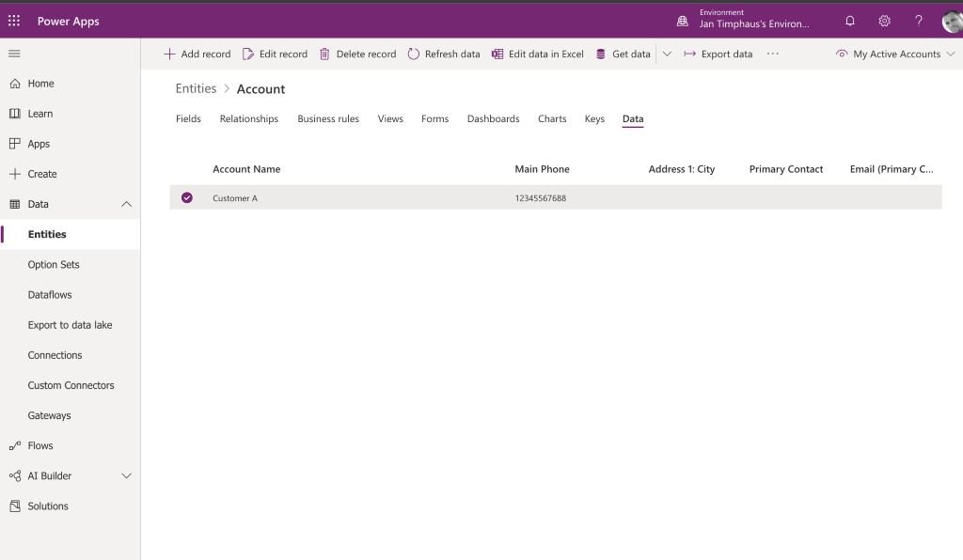Switch to the Keys tab
This screenshot has height=560, width=963.
pos(594,118)
